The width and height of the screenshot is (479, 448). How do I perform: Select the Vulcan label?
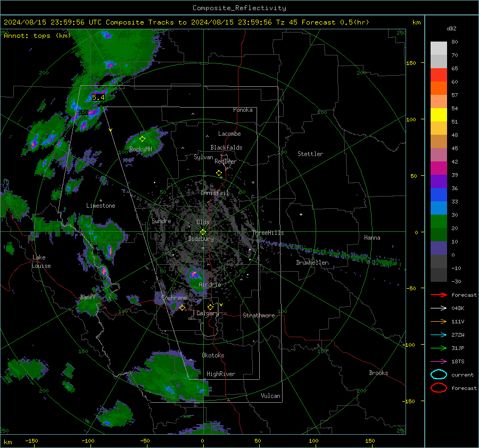point(271,396)
